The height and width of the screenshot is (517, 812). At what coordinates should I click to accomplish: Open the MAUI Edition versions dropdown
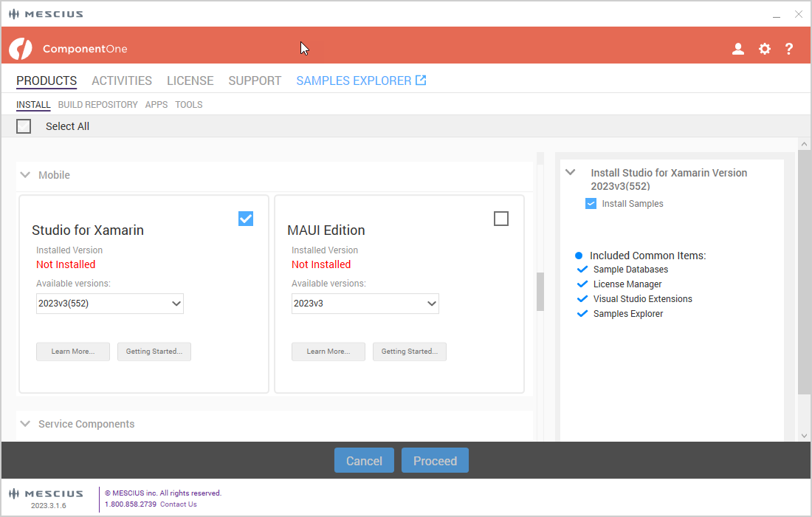pyautogui.click(x=365, y=304)
